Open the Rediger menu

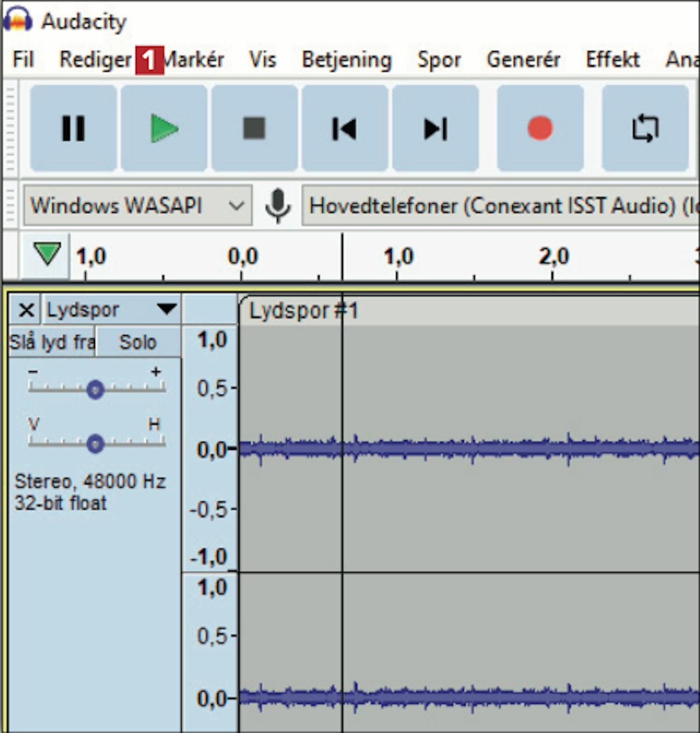(96, 60)
